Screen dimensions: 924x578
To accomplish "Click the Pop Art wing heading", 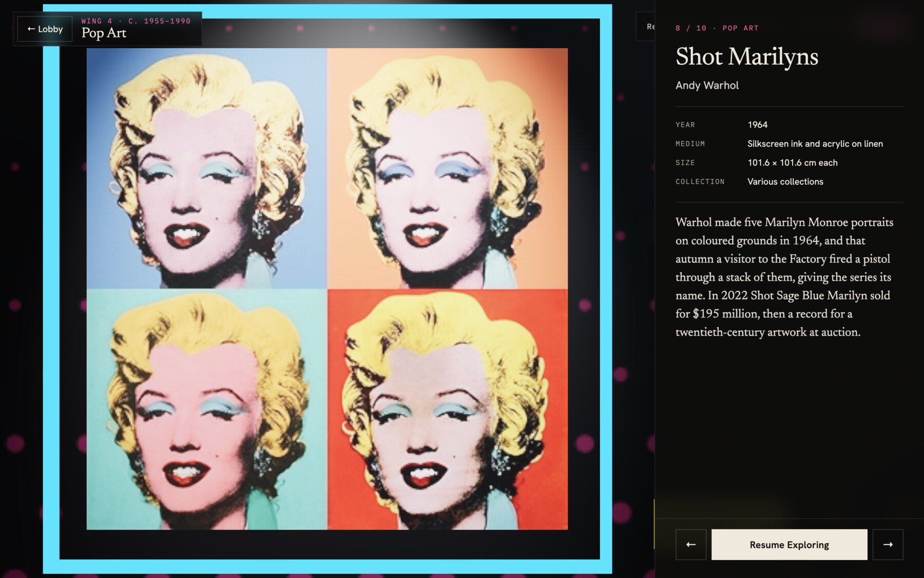I will [104, 33].
